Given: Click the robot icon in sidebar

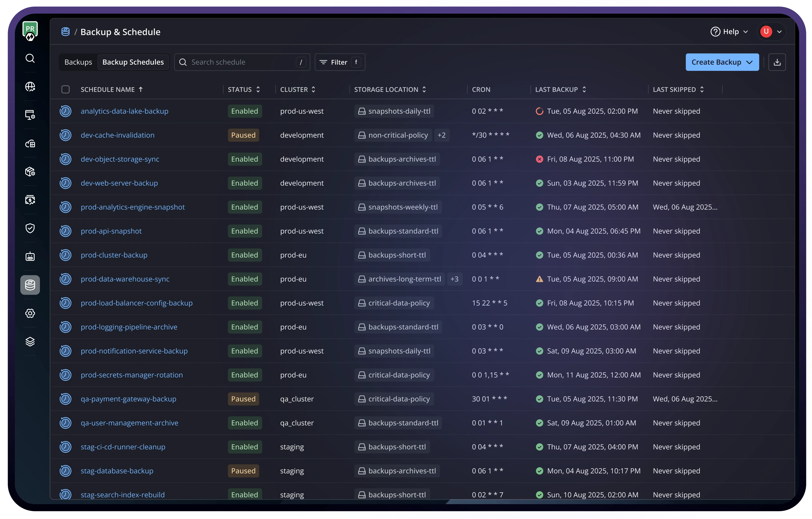Looking at the screenshot, I should click(30, 257).
